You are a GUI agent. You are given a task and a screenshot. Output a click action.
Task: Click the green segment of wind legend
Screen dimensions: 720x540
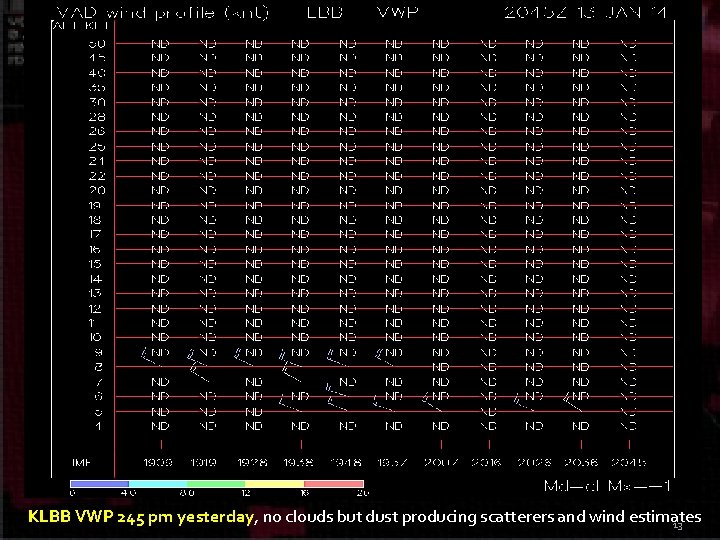click(x=216, y=484)
